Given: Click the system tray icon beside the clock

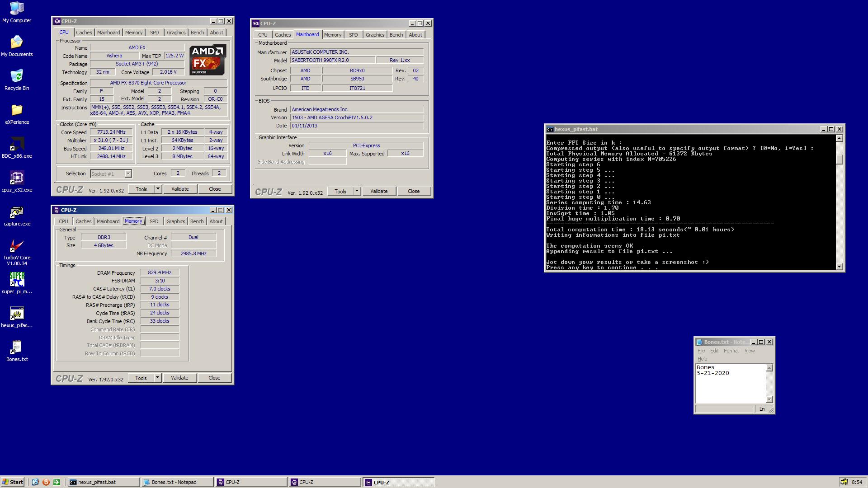Looking at the screenshot, I should coord(844,482).
